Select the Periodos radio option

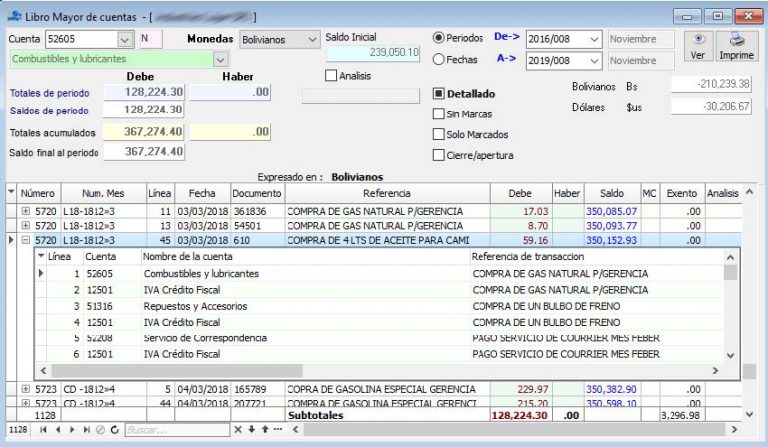pyautogui.click(x=439, y=38)
